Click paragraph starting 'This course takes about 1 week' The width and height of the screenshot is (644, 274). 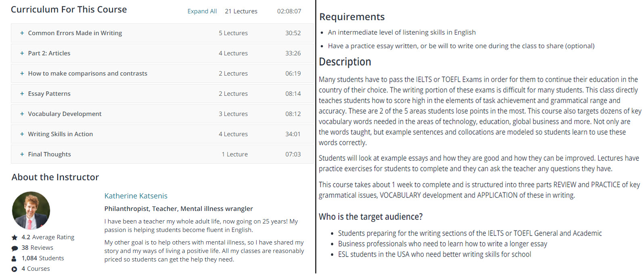tap(479, 190)
